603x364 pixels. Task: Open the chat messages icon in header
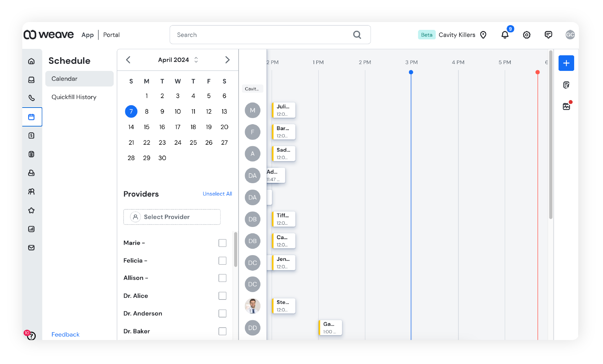548,35
